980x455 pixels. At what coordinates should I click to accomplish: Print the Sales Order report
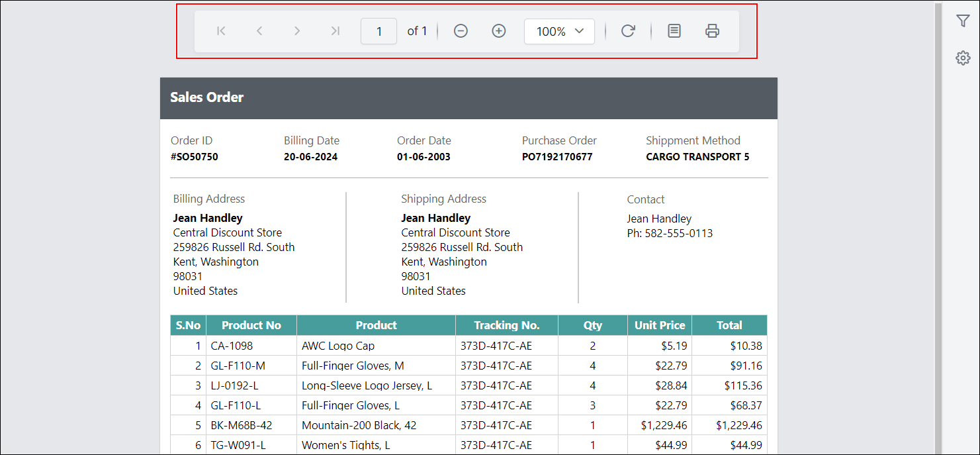point(712,30)
